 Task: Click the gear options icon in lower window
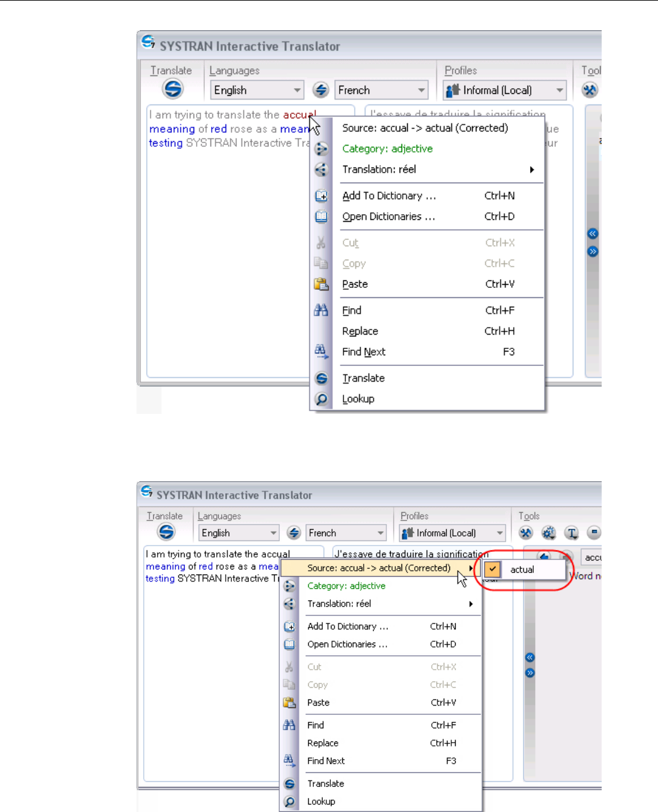[x=549, y=533]
